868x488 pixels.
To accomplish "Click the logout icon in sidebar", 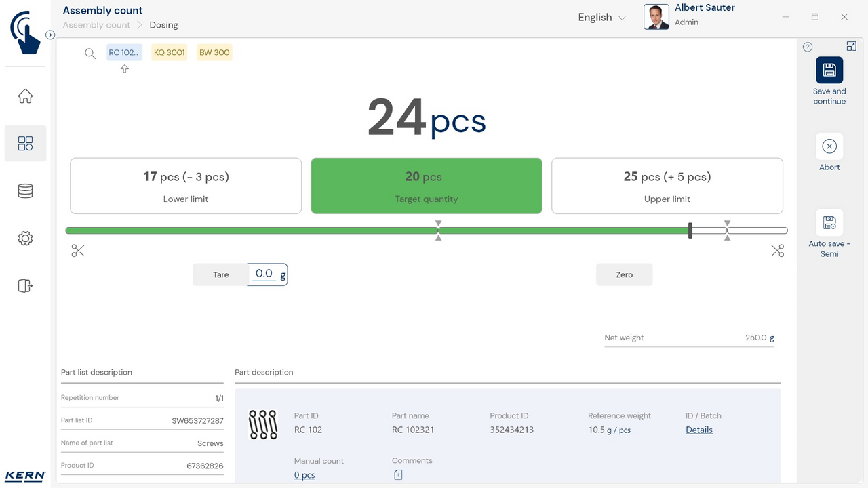I will 25,286.
